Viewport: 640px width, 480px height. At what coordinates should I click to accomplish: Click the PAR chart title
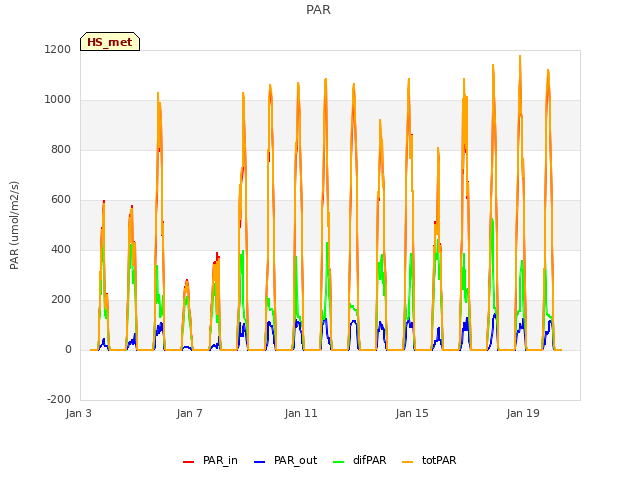coord(318,10)
